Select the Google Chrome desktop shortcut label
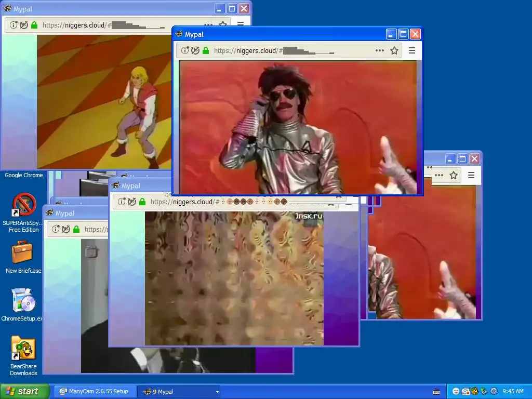The image size is (532, 399). tap(24, 175)
